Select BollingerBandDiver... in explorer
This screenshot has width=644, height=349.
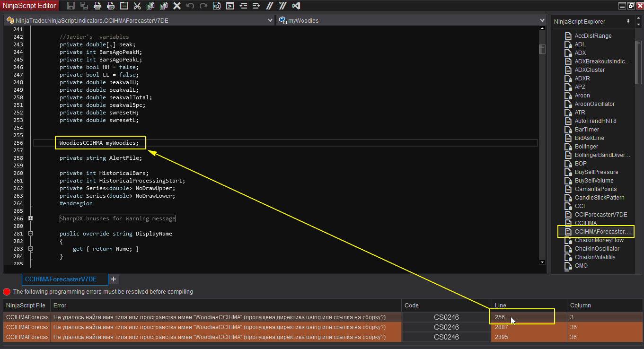coord(602,155)
